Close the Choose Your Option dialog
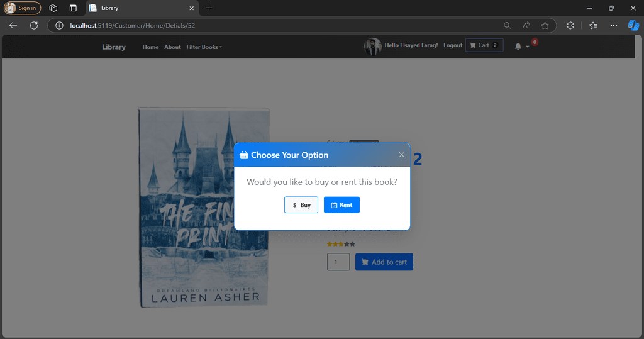This screenshot has height=339, width=644. pyautogui.click(x=401, y=155)
